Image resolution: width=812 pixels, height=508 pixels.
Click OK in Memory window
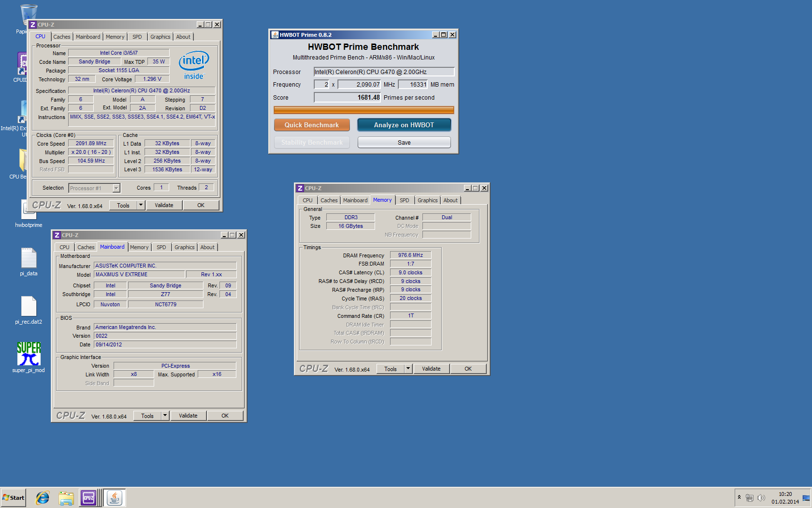click(468, 369)
